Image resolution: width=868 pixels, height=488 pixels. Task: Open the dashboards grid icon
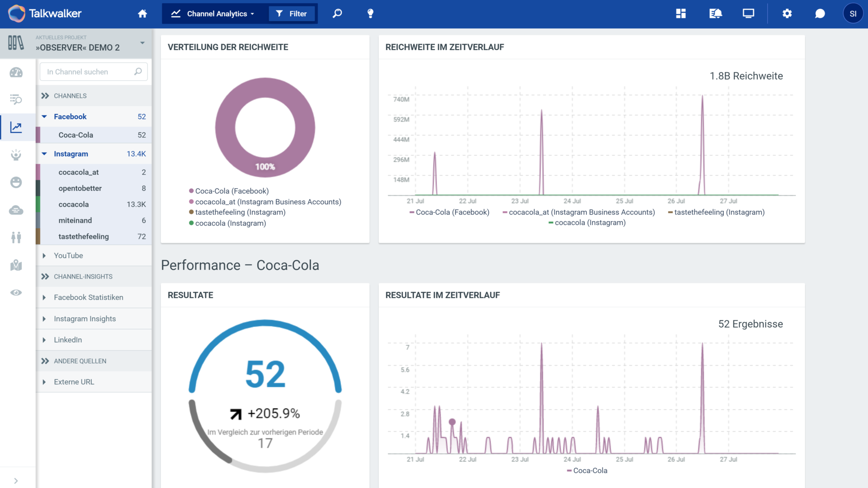(681, 14)
